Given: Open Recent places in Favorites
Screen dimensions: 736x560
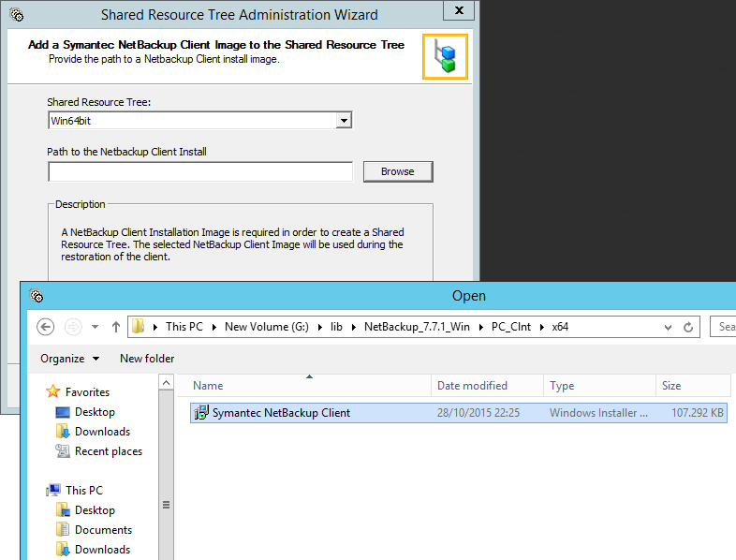Looking at the screenshot, I should click(x=109, y=451).
